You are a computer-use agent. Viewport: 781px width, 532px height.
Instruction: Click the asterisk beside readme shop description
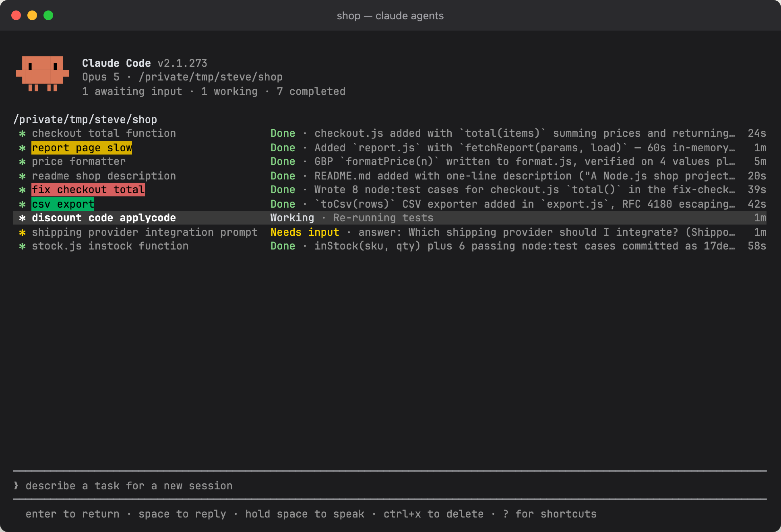[x=23, y=176]
